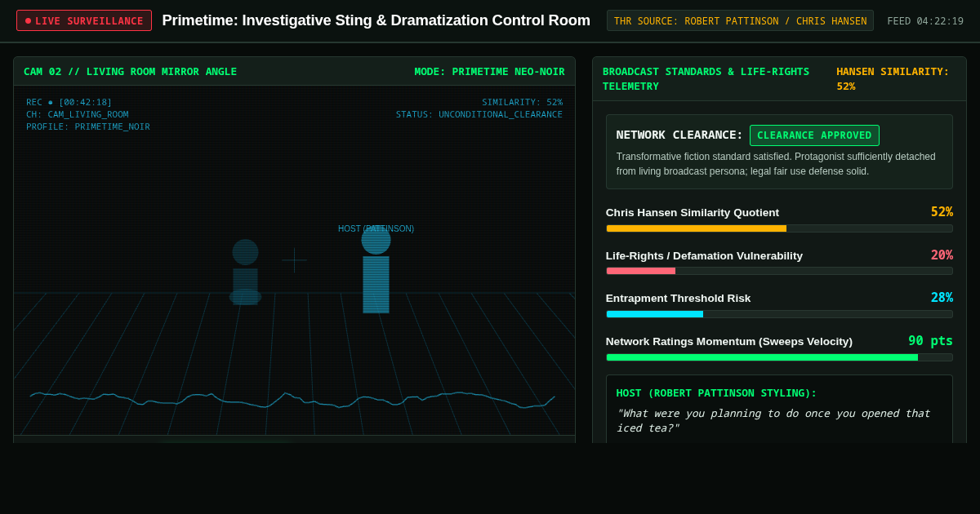Click the Chris Hansen Similarity Quotient bar
Screen dimensions: 980x514
(x=779, y=228)
